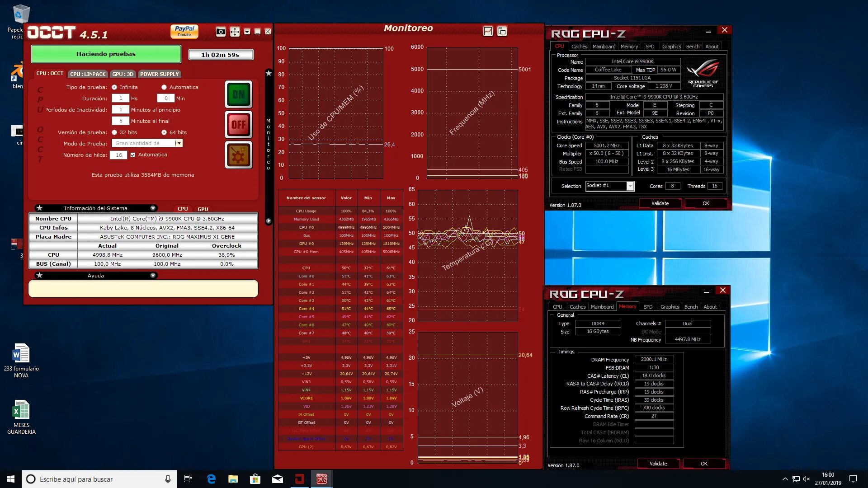This screenshot has height=488, width=868.
Task: Open the POWER SUPPLY tab
Action: (x=159, y=74)
